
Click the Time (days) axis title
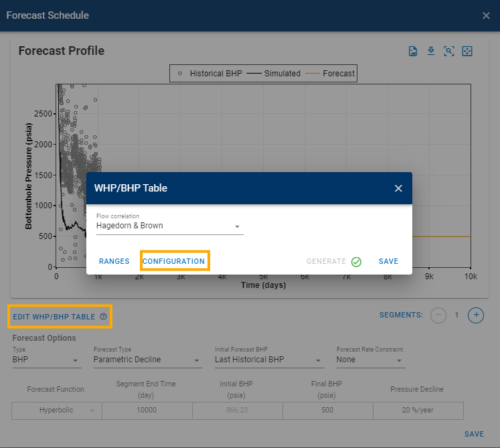pos(264,285)
